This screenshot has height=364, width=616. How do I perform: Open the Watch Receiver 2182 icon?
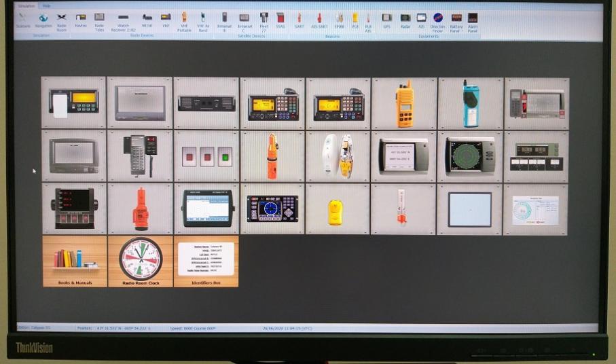pos(123,20)
